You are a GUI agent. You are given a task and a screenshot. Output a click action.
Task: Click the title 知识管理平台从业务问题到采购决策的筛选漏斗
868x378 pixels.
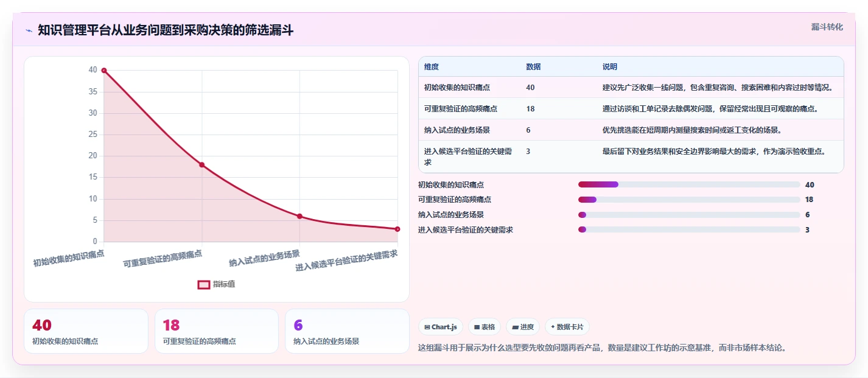point(166,30)
